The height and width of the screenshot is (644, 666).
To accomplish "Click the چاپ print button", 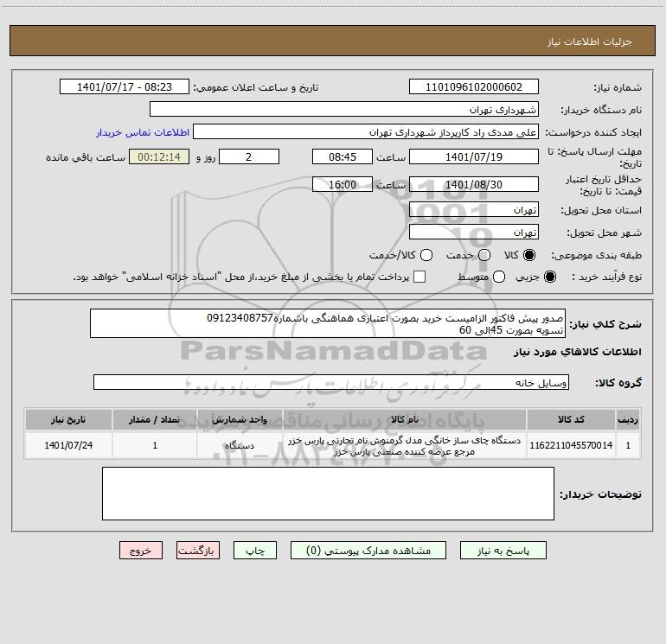I will pos(255,550).
